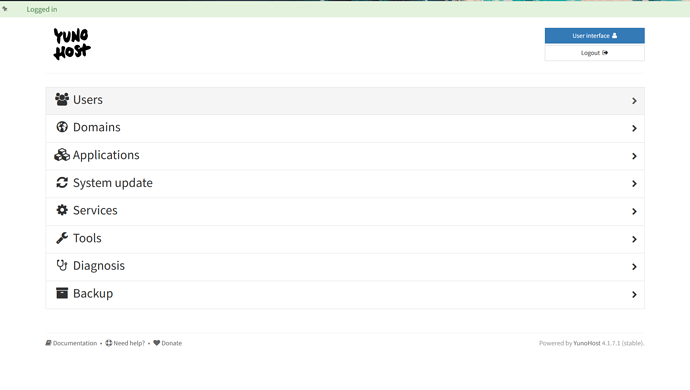Image resolution: width=690 pixels, height=390 pixels.
Task: Click the Tools wrench icon
Action: tap(62, 238)
